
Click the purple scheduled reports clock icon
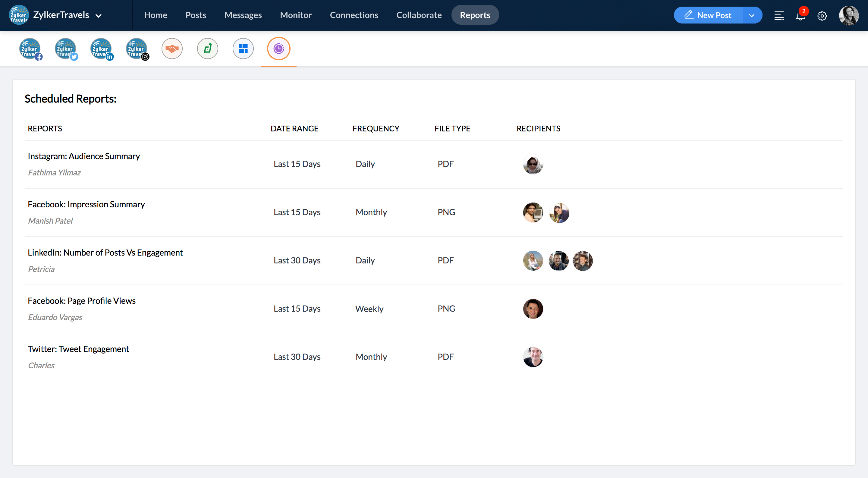[x=278, y=49]
